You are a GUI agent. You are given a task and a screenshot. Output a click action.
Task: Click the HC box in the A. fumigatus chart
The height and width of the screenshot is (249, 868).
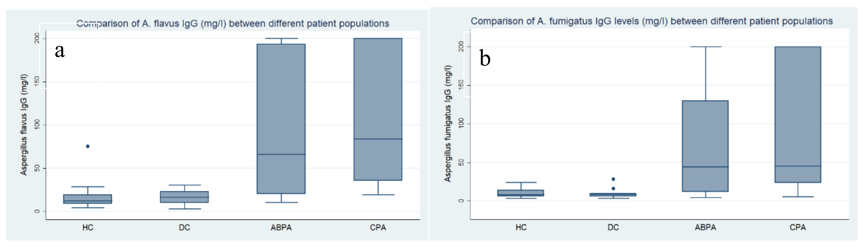click(x=521, y=193)
